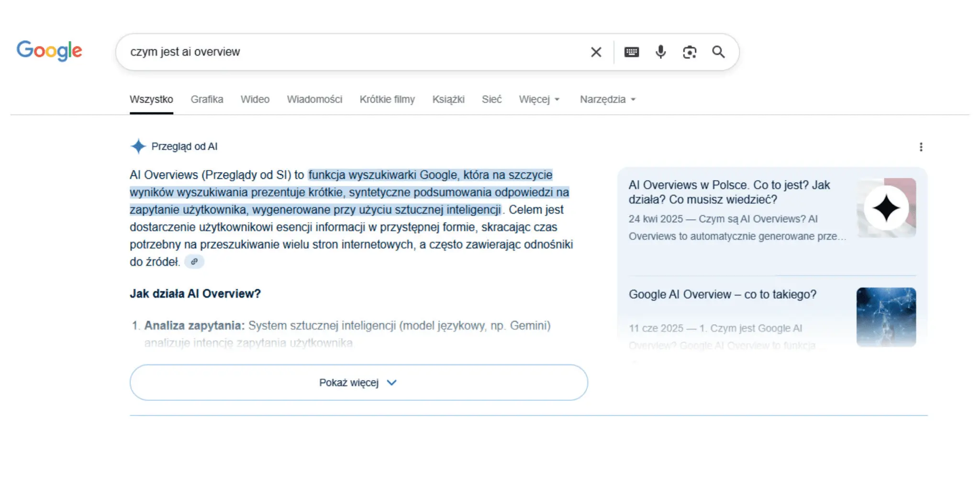Click the blue AI sparkle icon
This screenshot has width=980, height=479.
pos(138,146)
